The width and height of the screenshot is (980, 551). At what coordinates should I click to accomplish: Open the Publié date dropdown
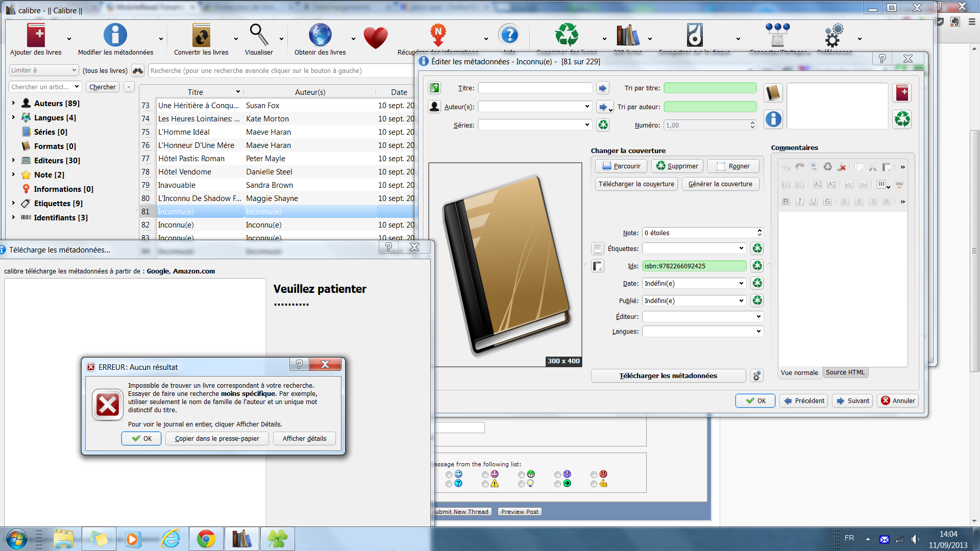click(741, 300)
